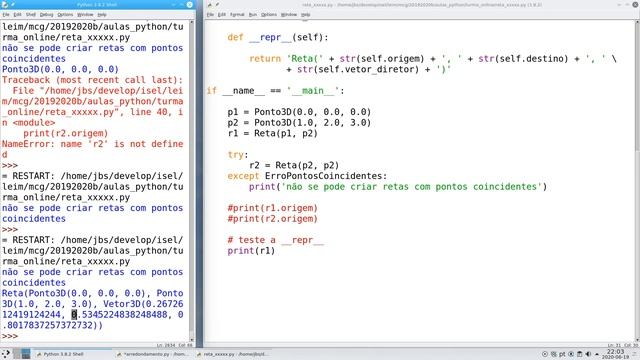This screenshot has height=360, width=640.
Task: Click the editor window app icon
Action: (210, 4)
